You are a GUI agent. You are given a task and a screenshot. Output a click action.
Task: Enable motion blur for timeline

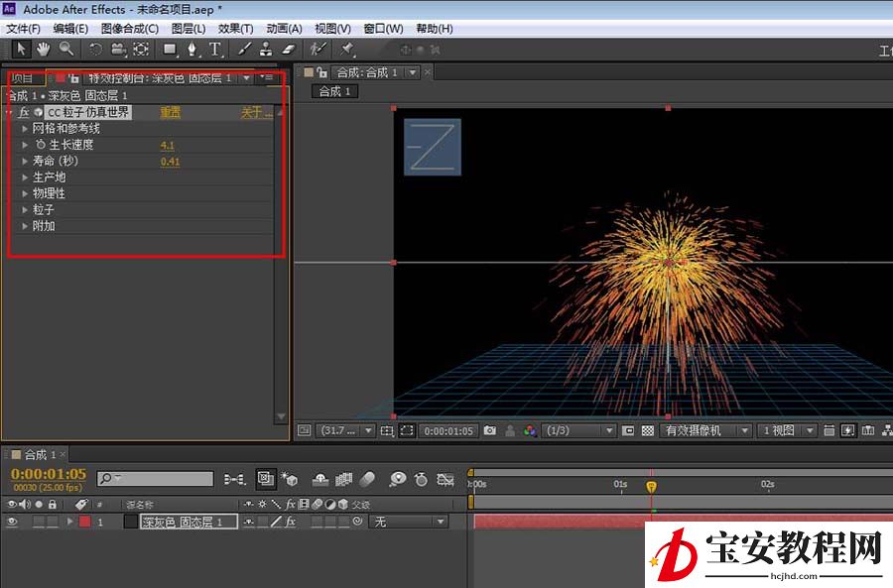pos(368,479)
